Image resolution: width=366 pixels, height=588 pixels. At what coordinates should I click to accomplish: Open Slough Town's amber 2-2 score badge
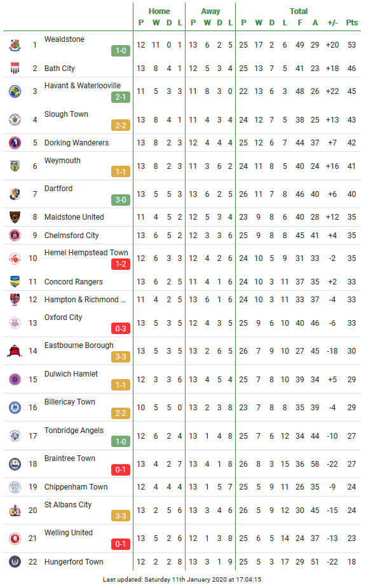click(x=121, y=125)
